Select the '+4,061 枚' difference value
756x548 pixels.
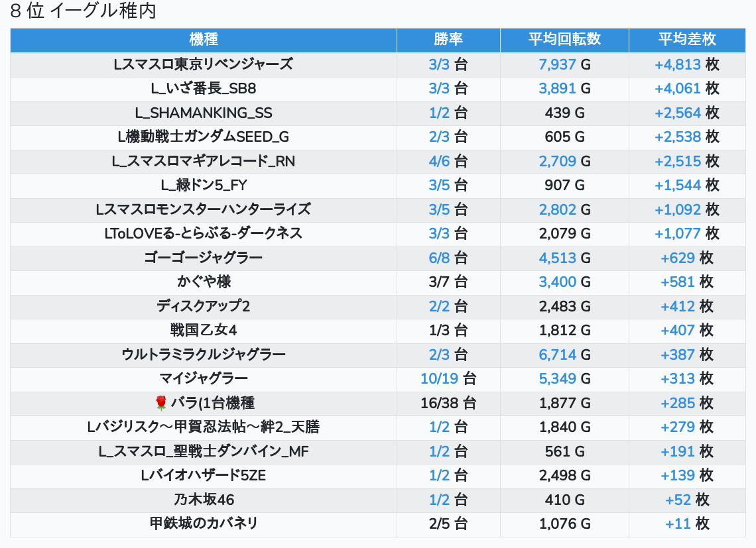click(687, 89)
